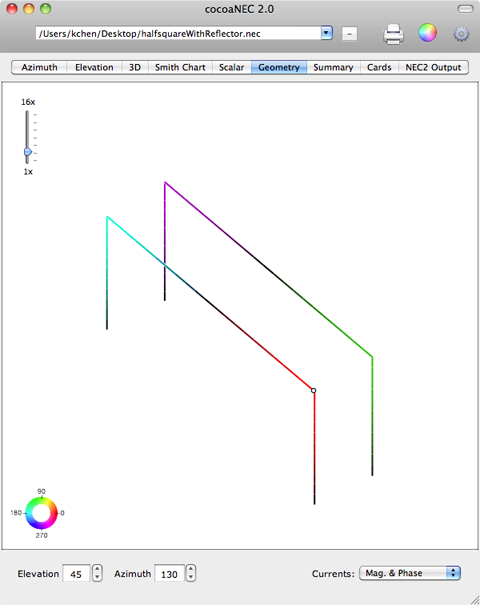Click the zoom slider handle
This screenshot has height=605, width=480.
[28, 152]
